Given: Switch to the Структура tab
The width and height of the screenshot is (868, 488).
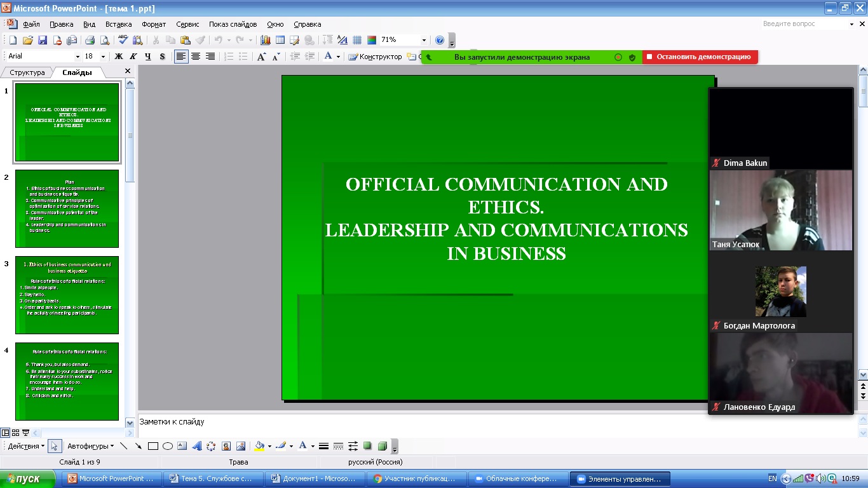Looking at the screenshot, I should pos(27,72).
